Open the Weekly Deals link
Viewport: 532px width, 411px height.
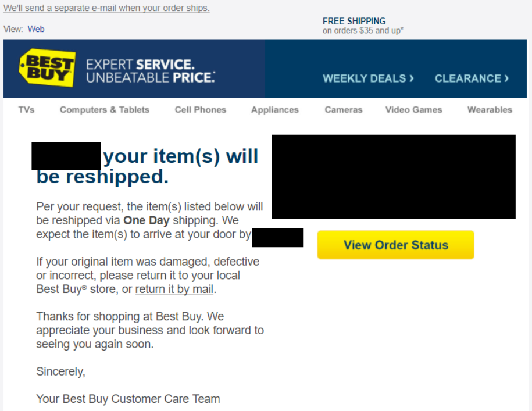pos(368,78)
